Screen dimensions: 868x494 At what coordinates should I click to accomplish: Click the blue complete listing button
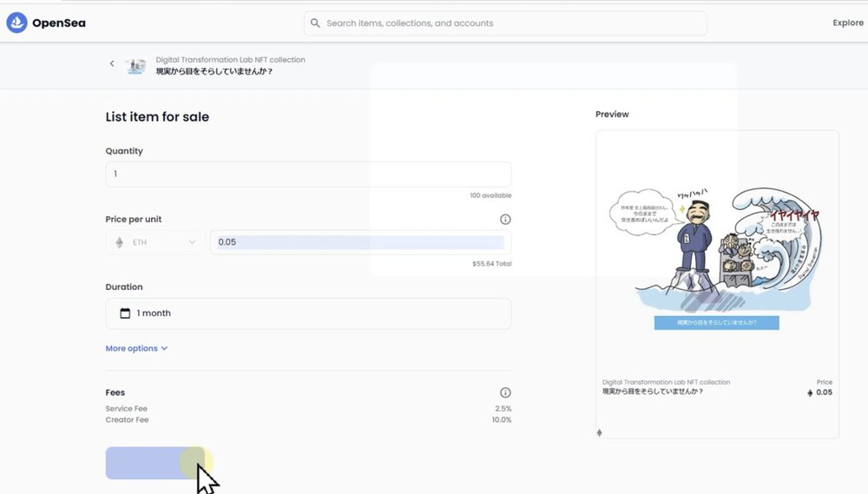tap(155, 463)
